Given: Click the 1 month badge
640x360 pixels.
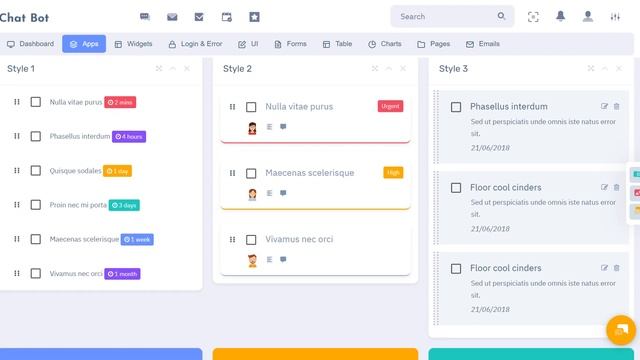Looking at the screenshot, I should tap(122, 273).
